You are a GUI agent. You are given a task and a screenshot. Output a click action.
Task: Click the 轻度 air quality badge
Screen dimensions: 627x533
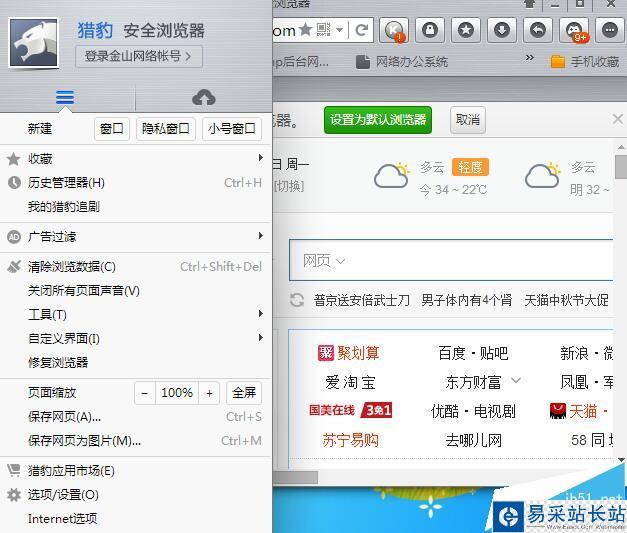470,167
